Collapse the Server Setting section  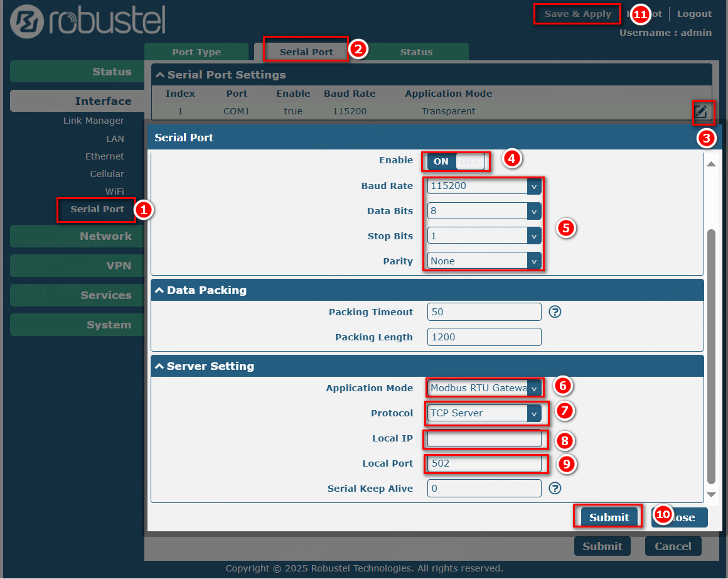click(159, 366)
